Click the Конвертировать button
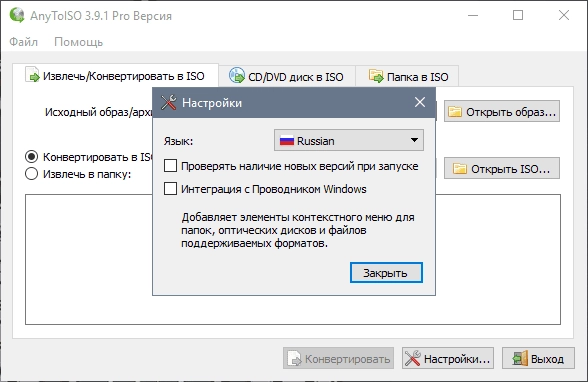This screenshot has height=382, width=588. pyautogui.click(x=338, y=358)
